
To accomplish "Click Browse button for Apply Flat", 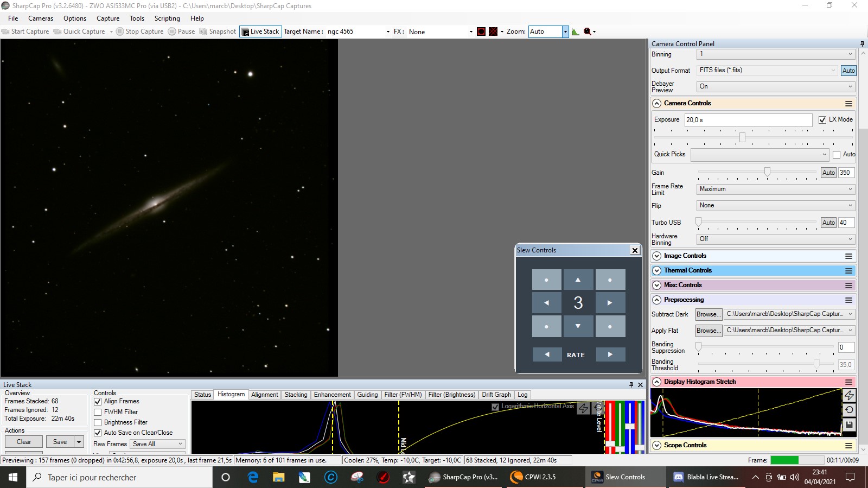I will pyautogui.click(x=709, y=331).
